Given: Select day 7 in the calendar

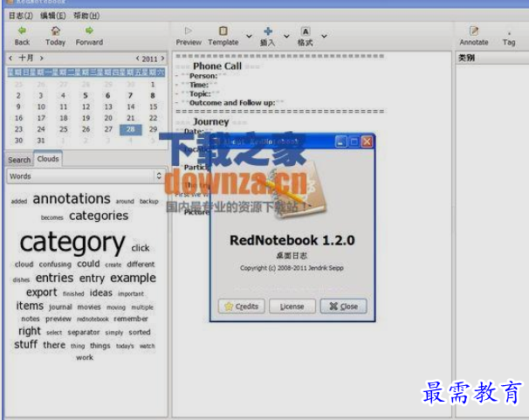Looking at the screenshot, I should coord(131,95).
